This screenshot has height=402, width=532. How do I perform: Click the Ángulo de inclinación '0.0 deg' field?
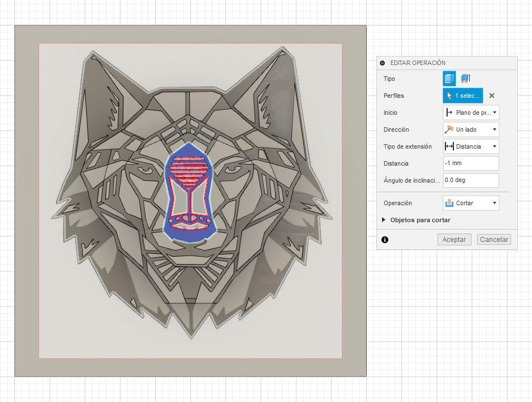click(471, 180)
